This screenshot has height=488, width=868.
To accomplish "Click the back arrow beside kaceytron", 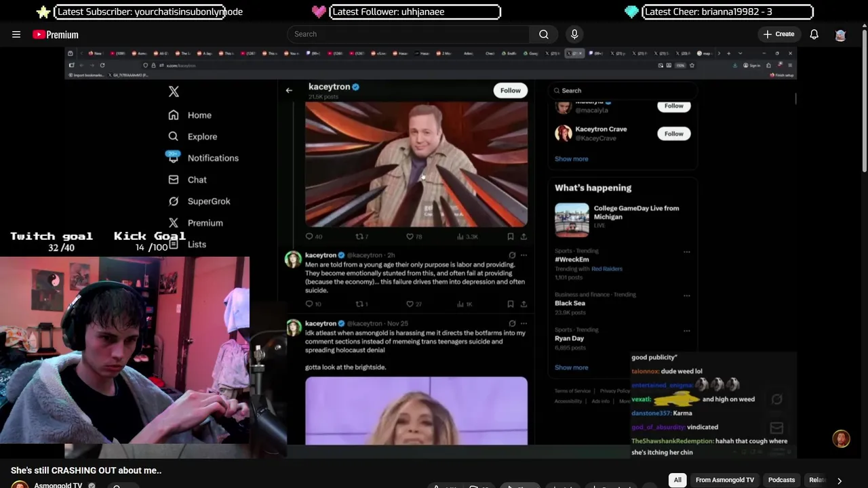I will [289, 90].
